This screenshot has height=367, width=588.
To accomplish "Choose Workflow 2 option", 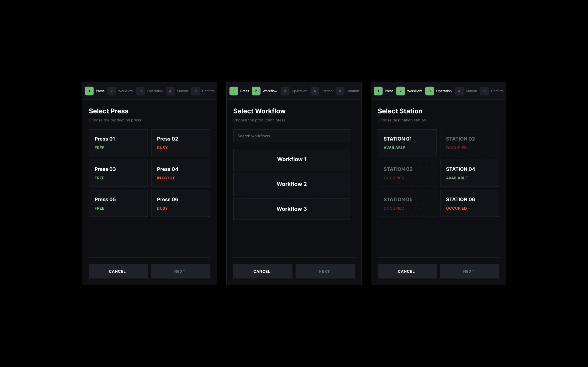I will (x=291, y=184).
